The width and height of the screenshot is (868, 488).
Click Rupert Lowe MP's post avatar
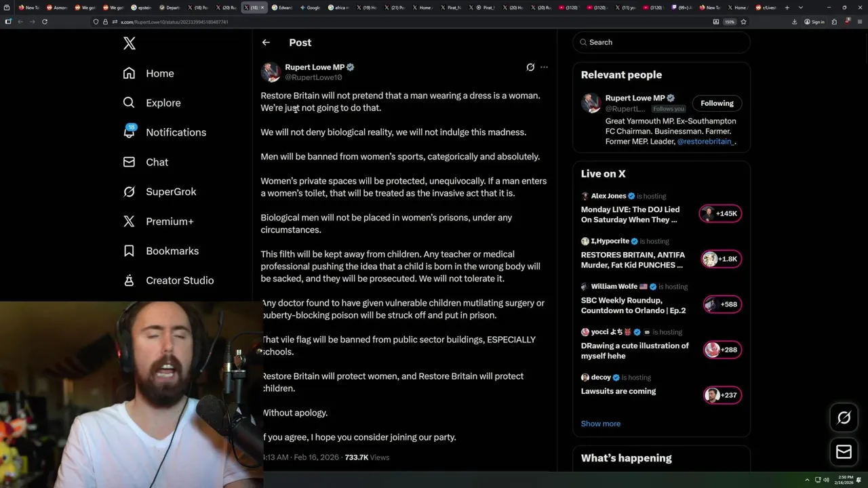click(x=271, y=72)
